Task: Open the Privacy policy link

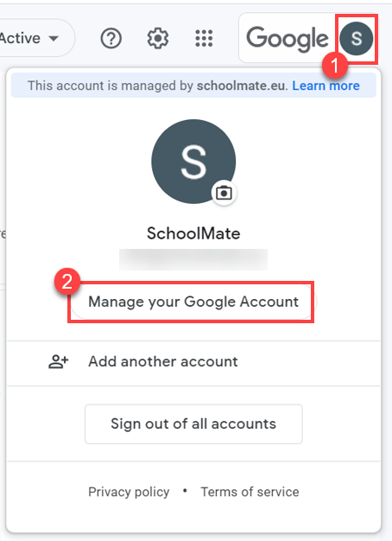Action: 129,492
